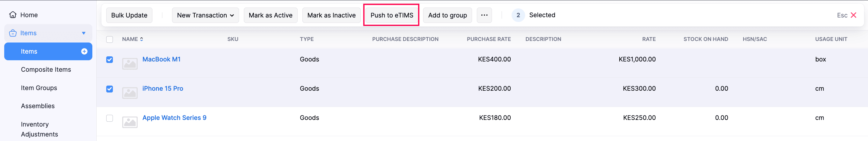Click the Items shopping bag icon
This screenshot has width=868, height=141.
click(13, 33)
